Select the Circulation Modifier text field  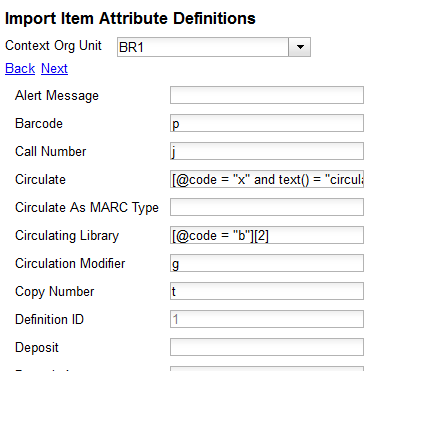267,263
